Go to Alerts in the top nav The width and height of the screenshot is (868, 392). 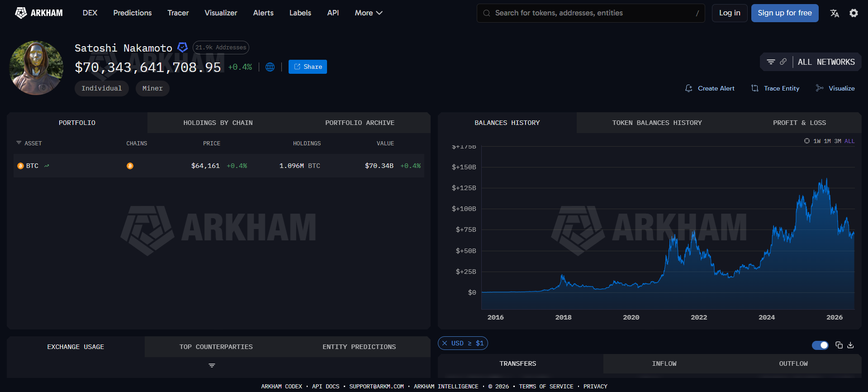tap(263, 13)
